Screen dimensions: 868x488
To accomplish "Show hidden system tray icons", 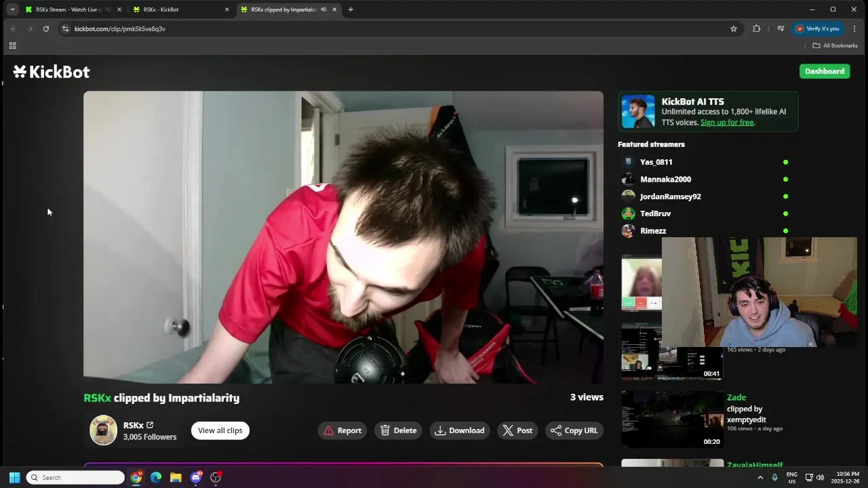I will [x=760, y=477].
